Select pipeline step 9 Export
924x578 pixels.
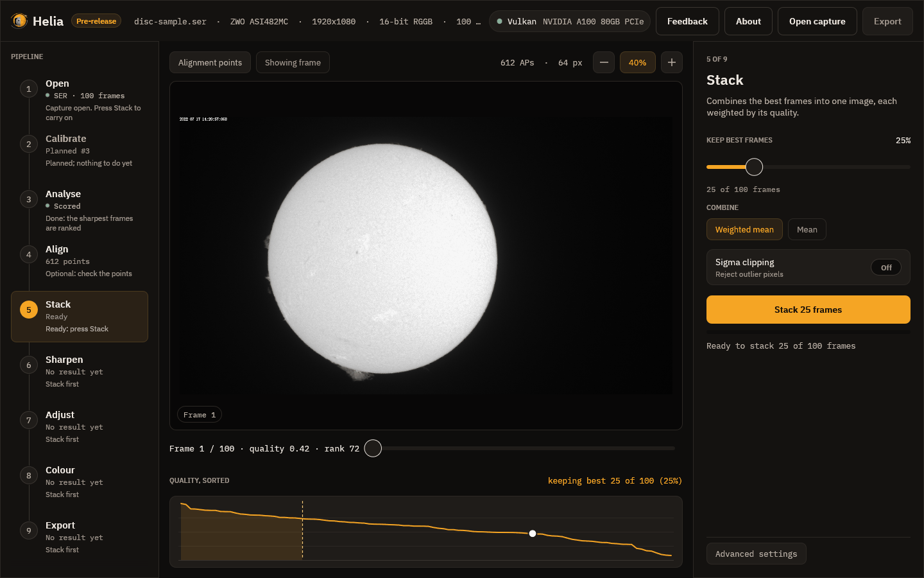(80, 538)
